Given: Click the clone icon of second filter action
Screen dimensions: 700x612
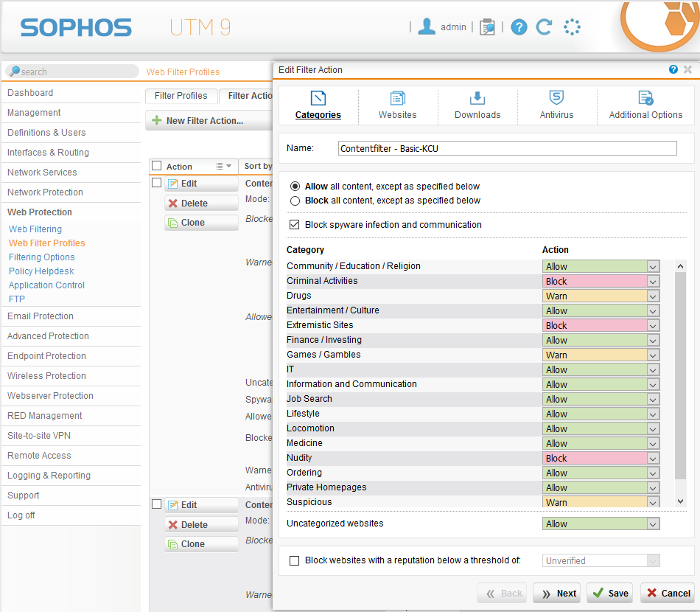Looking at the screenshot, I should tap(172, 544).
